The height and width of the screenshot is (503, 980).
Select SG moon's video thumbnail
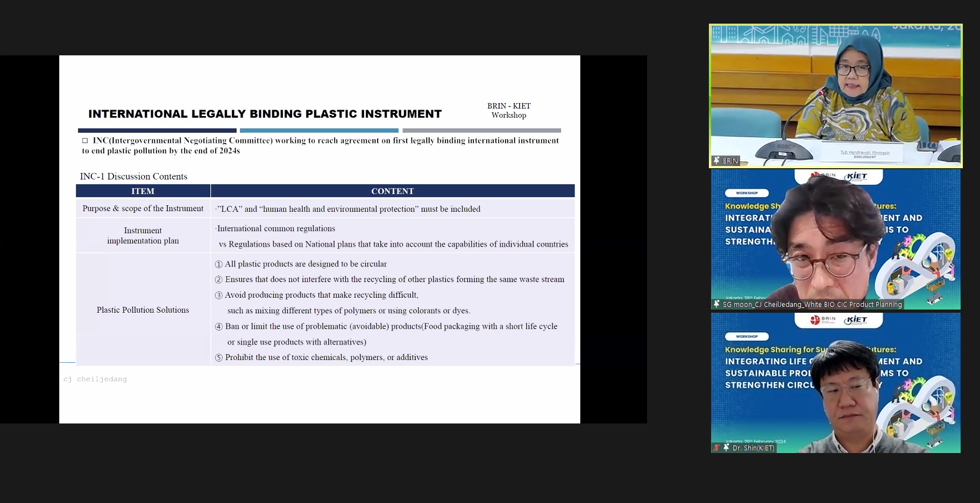point(835,240)
